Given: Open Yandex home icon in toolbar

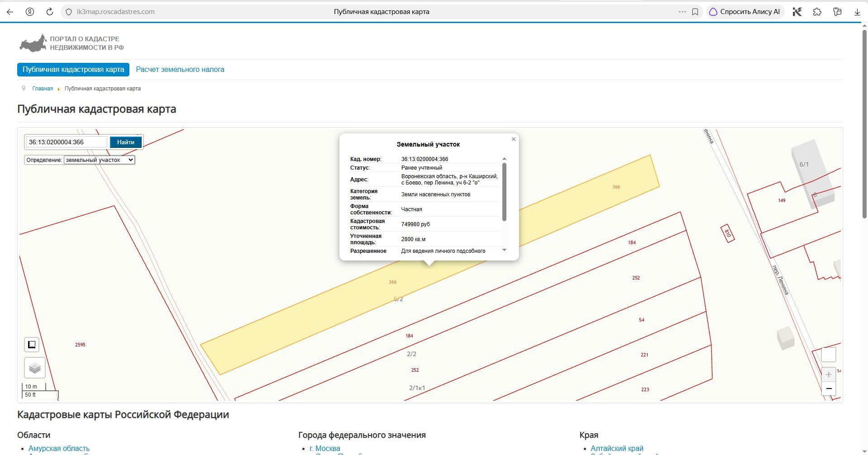Looking at the screenshot, I should click(x=30, y=12).
